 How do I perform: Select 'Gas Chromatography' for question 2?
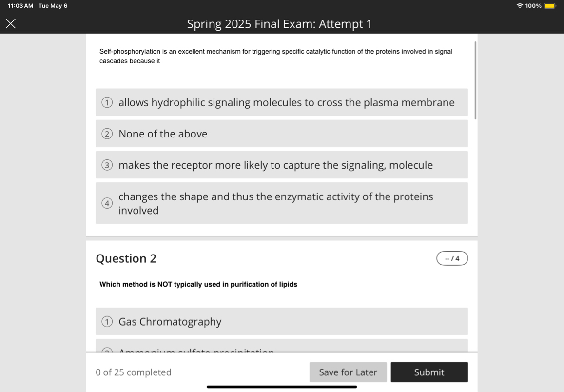pyautogui.click(x=282, y=321)
